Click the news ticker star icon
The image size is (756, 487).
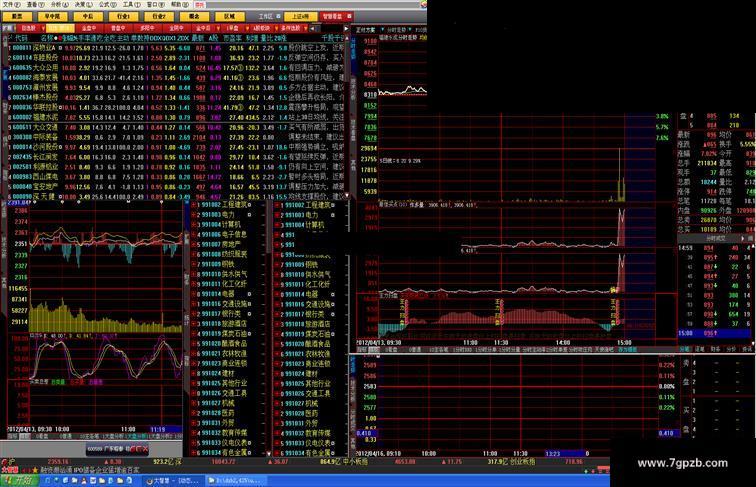point(35,470)
